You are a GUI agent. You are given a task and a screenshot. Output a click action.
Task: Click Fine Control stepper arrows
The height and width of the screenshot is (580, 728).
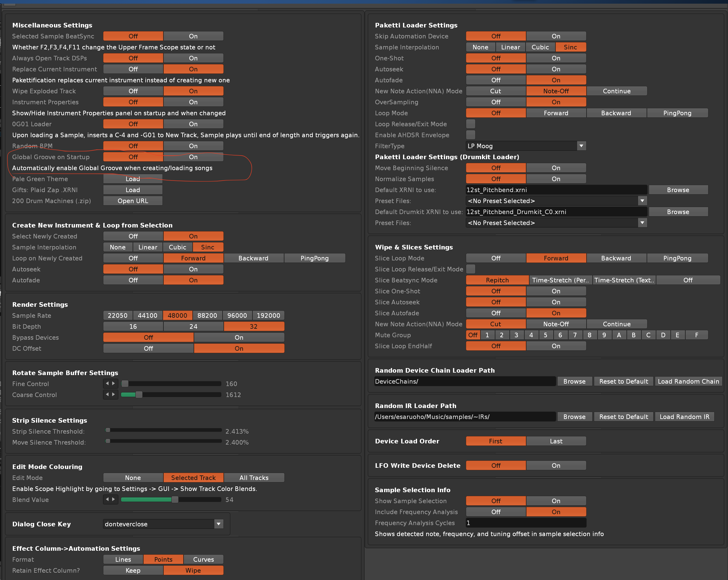[110, 383]
